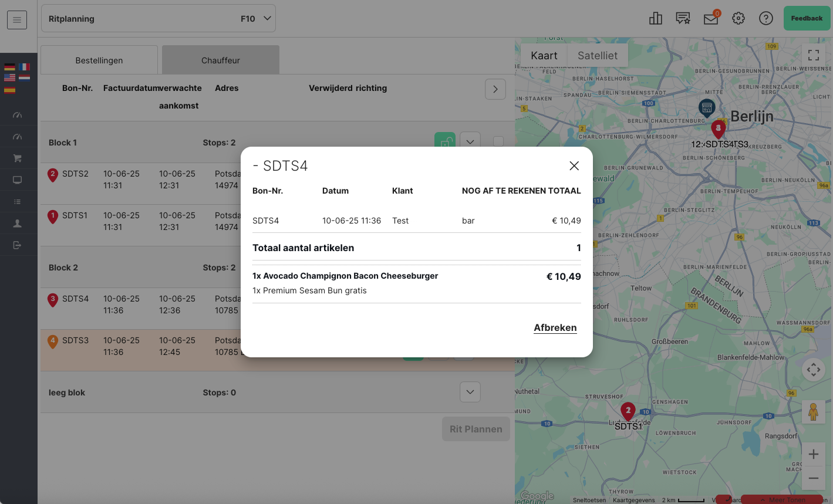Click the Block 2 header label
Image resolution: width=833 pixels, height=504 pixels.
[x=63, y=268]
